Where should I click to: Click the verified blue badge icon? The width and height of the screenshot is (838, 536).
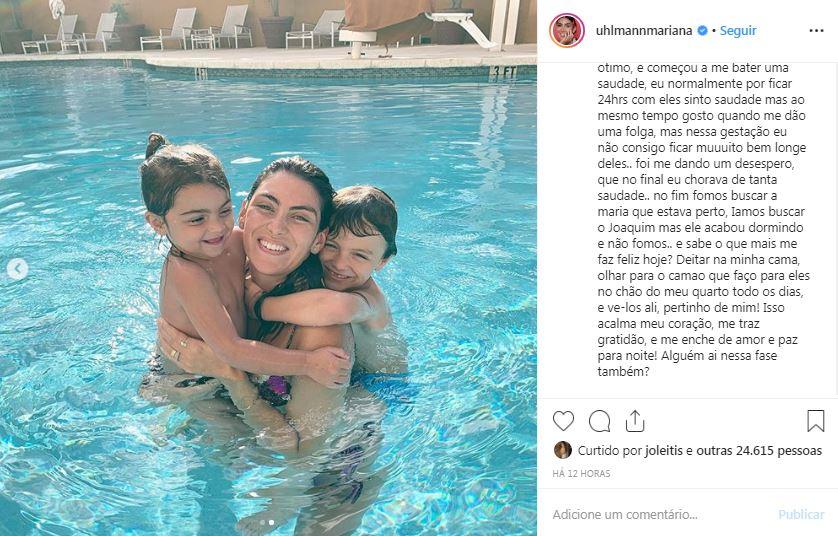[x=702, y=31]
